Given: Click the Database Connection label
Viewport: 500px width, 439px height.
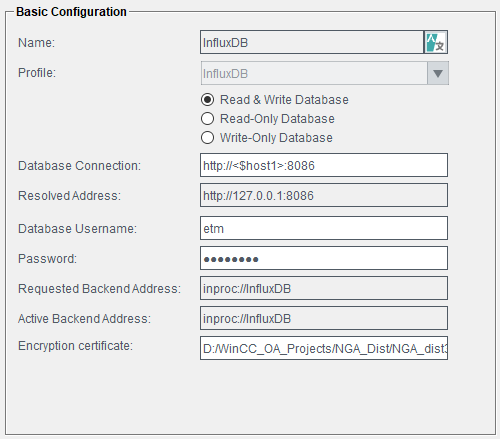Looking at the screenshot, I should click(79, 166).
